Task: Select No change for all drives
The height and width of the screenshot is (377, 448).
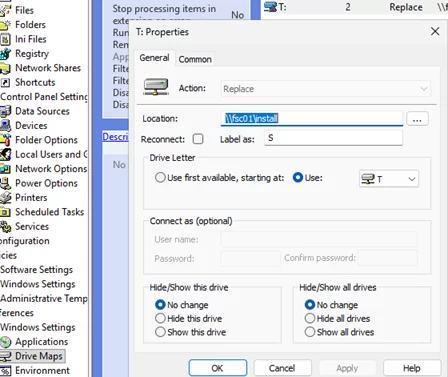Action: (310, 305)
